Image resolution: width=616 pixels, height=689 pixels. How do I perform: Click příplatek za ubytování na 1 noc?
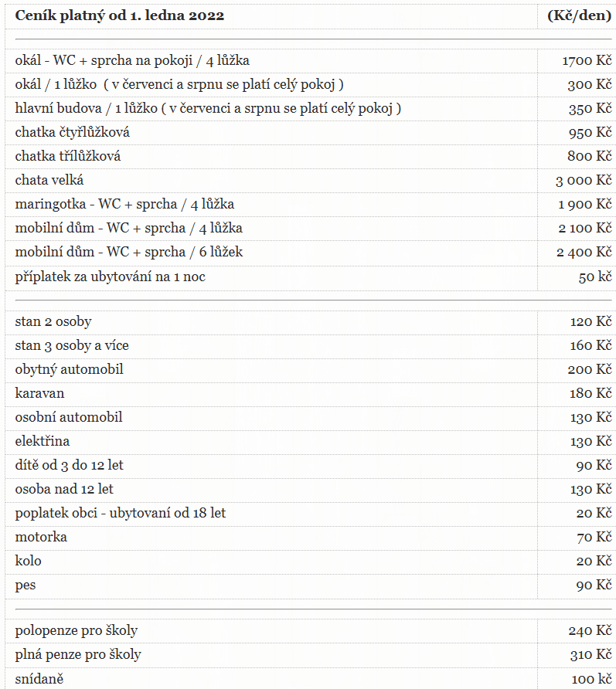111,277
